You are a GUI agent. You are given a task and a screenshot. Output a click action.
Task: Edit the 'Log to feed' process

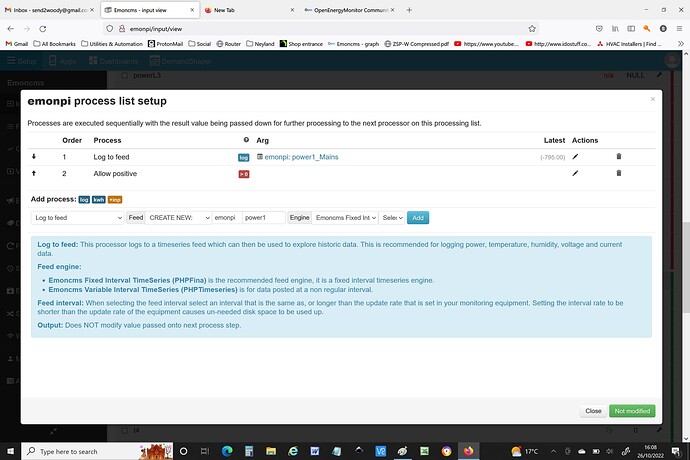(x=575, y=157)
